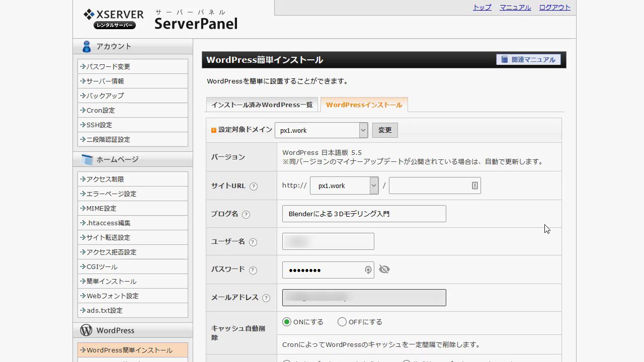This screenshot has width=644, height=362.
Task: Expand the site URL domain dropdown
Action: click(x=344, y=186)
